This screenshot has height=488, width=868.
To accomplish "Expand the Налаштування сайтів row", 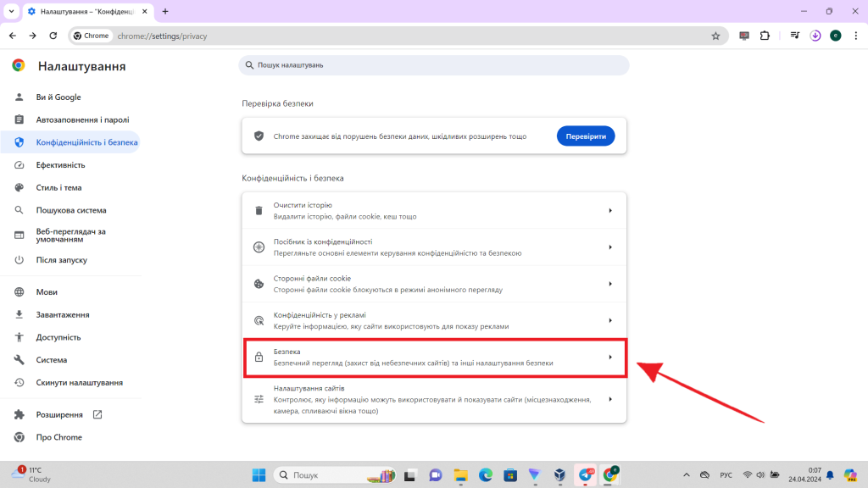I will (434, 398).
